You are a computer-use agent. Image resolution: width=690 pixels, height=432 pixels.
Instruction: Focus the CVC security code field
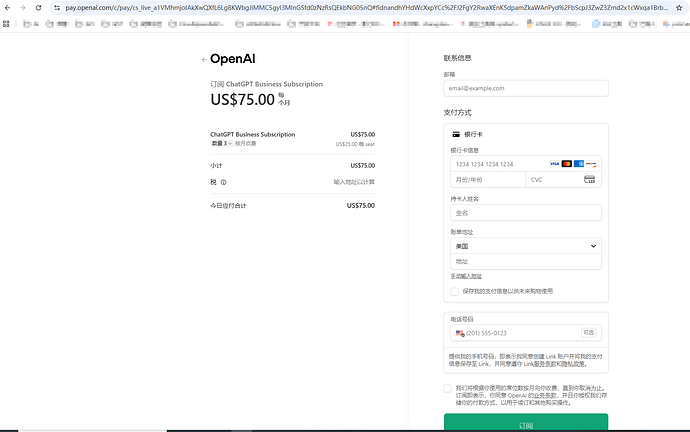(x=564, y=179)
